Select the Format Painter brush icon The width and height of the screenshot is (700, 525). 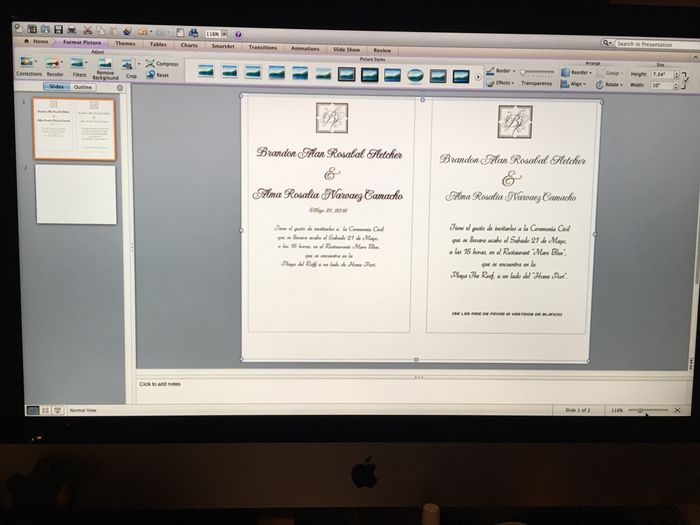click(x=128, y=31)
